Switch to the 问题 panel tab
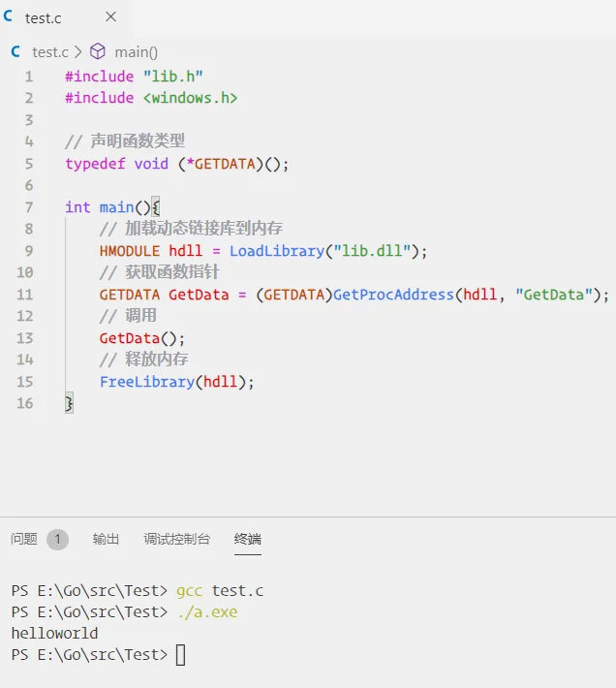Image resolution: width=616 pixels, height=688 pixels. [24, 539]
